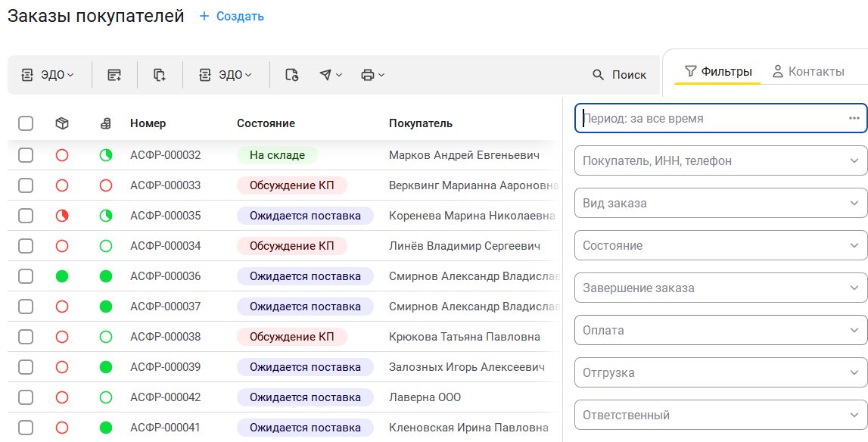Screen dimensions: 868x442
Task: Click the green payment dot of АСФР-000037
Action: (106, 307)
